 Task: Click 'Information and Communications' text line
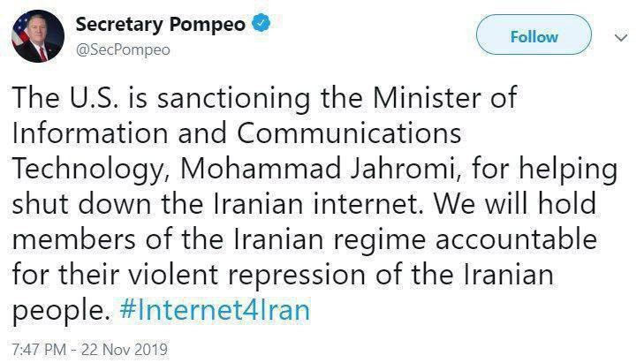coord(236,132)
